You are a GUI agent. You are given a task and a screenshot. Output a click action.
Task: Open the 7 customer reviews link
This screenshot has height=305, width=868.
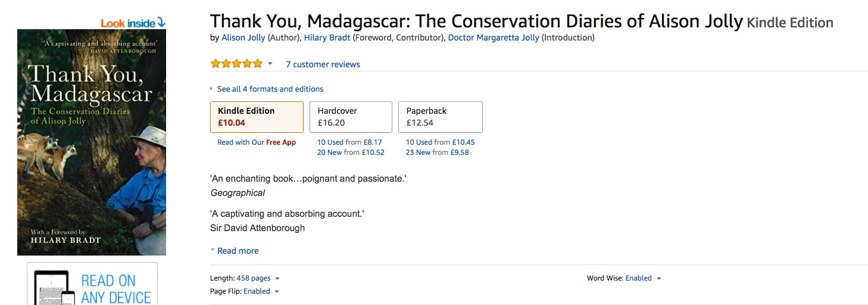click(x=323, y=64)
